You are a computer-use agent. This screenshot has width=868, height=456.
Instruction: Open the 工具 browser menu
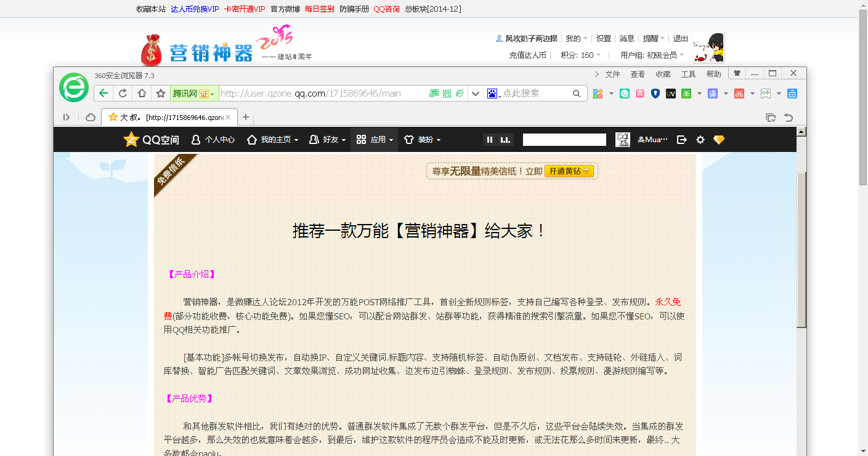coord(689,73)
